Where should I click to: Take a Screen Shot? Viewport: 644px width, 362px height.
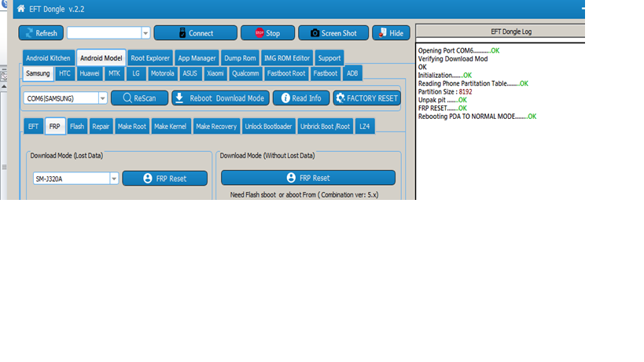[333, 33]
